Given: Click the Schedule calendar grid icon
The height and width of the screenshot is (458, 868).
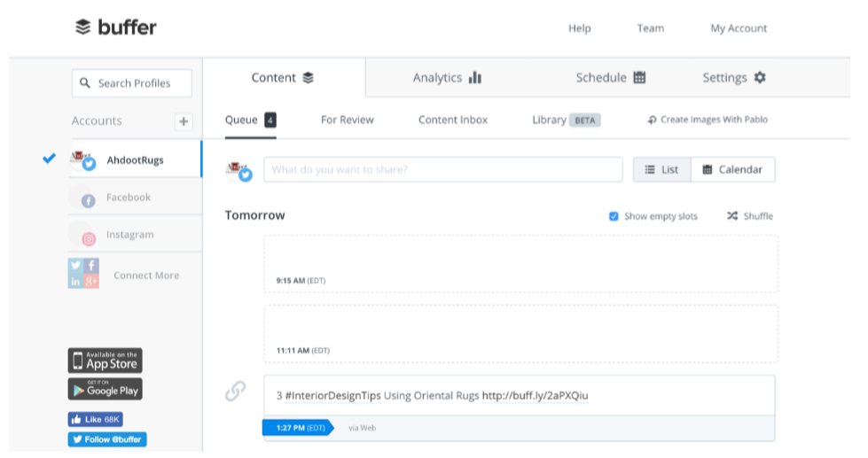Looking at the screenshot, I should coord(639,77).
